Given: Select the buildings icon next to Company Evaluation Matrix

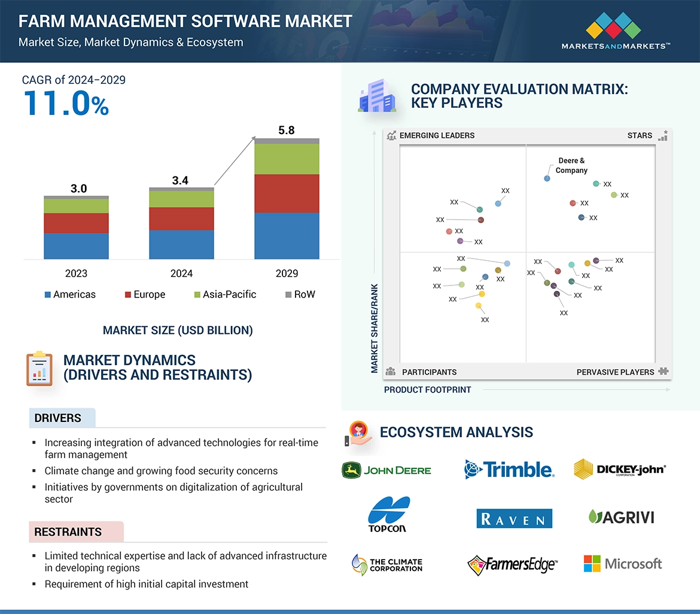Looking at the screenshot, I should click(x=378, y=96).
